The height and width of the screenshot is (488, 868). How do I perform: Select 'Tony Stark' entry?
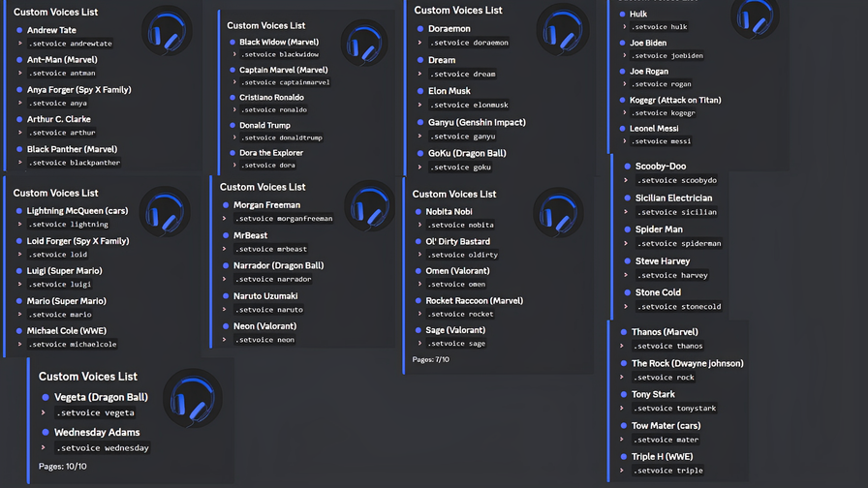point(653,394)
